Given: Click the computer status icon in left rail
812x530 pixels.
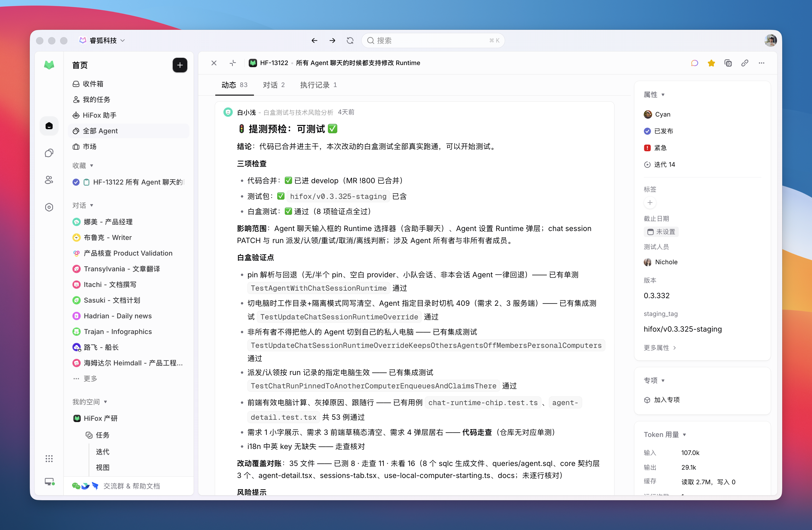Looking at the screenshot, I should [x=49, y=482].
